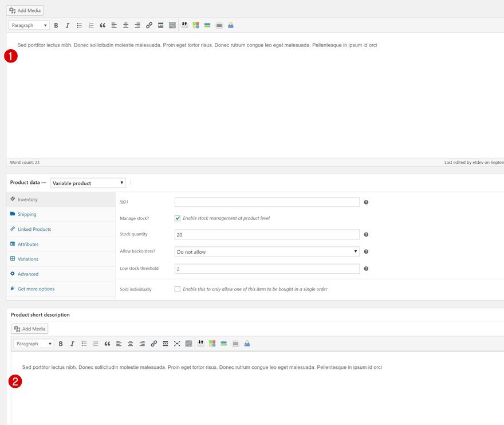Click the help icon next to SKU

[x=366, y=202]
